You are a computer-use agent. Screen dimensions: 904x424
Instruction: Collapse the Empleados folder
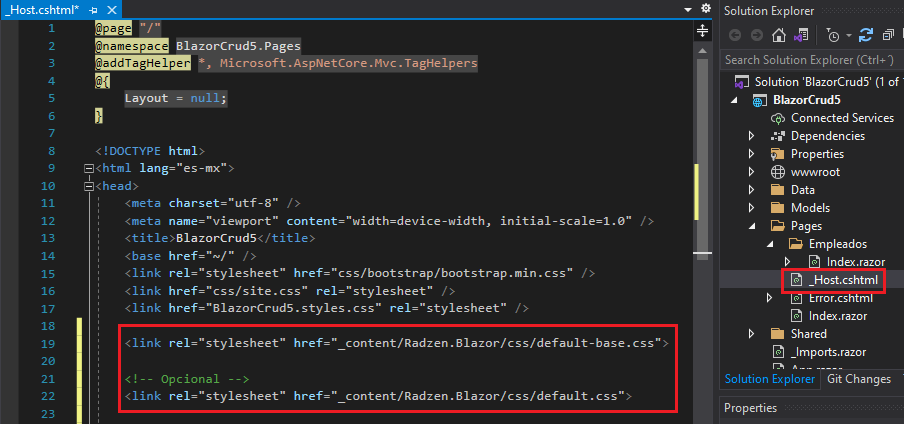point(770,244)
